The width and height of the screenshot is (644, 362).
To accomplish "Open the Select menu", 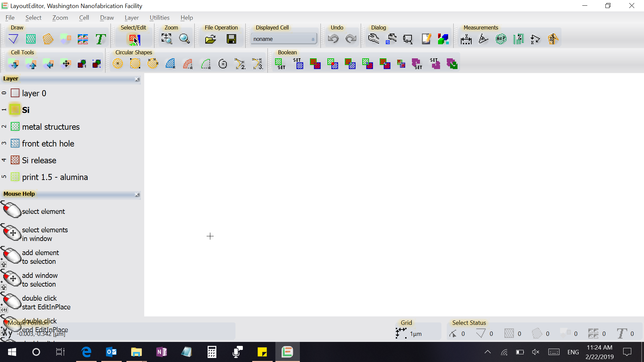I will (x=33, y=18).
